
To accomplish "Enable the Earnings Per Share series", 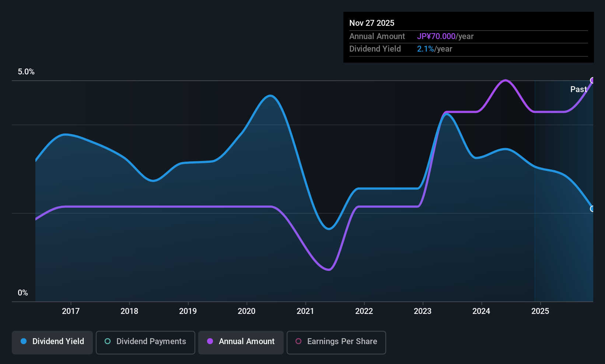I will click(x=336, y=343).
